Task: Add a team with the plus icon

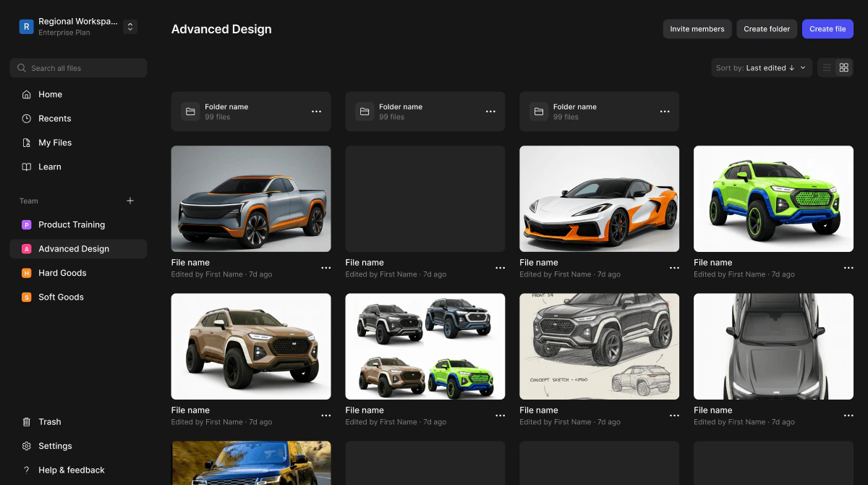Action: pos(130,201)
